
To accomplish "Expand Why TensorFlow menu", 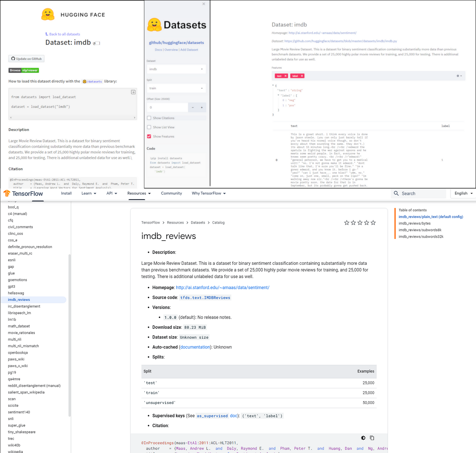I will pyautogui.click(x=208, y=193).
